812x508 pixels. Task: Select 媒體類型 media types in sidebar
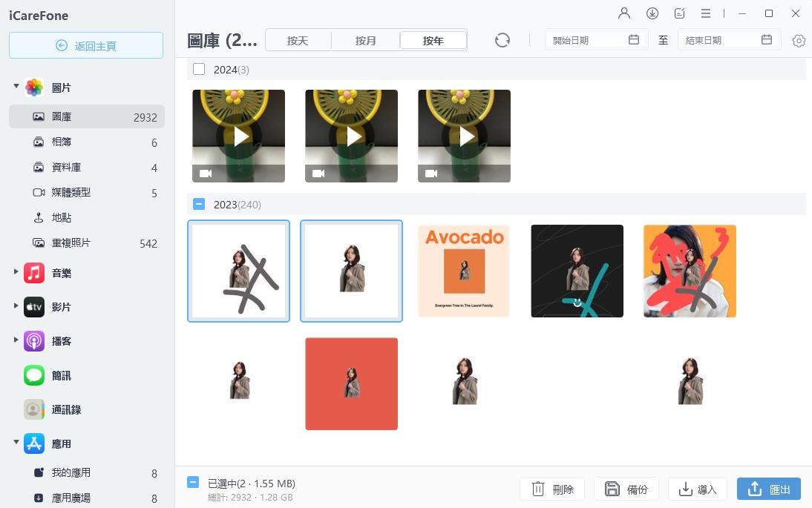tap(87, 192)
